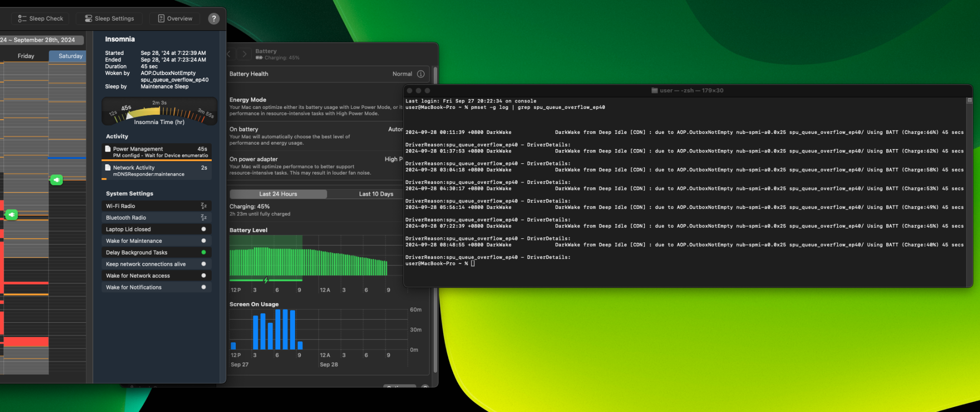Toggle the Wake for Network access indicator

coord(203,276)
